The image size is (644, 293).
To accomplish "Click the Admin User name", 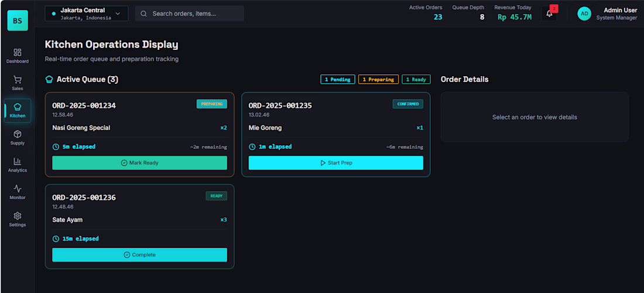I will tap(620, 11).
